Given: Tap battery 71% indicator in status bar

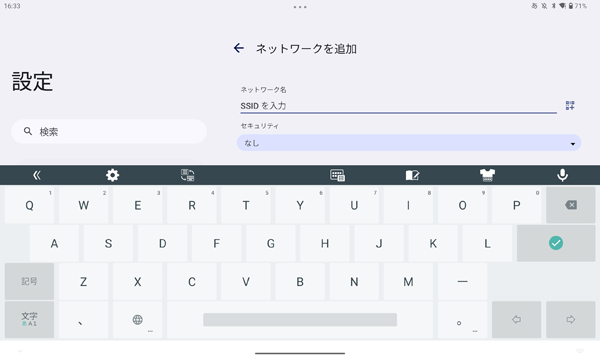Looking at the screenshot, I should (577, 6).
